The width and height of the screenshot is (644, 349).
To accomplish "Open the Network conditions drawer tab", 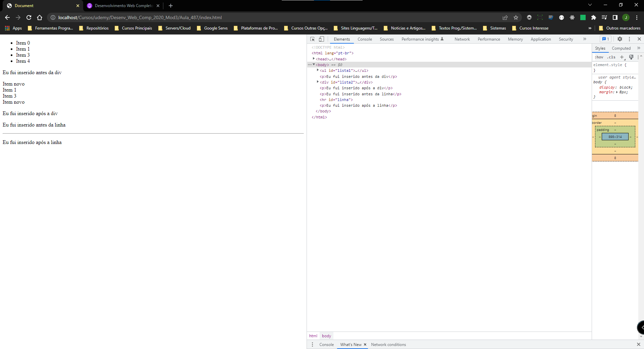I will point(388,344).
